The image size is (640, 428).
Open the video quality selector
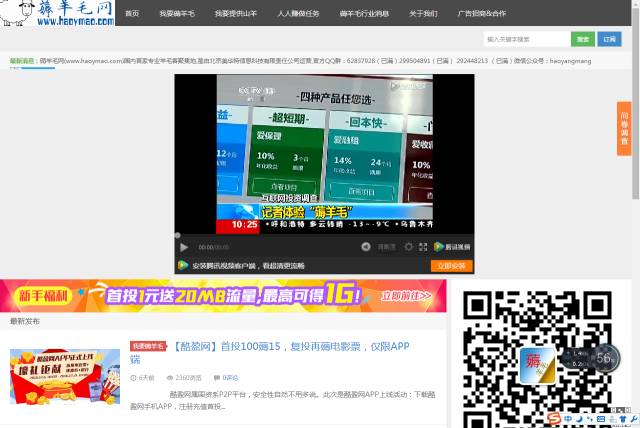tap(386, 247)
